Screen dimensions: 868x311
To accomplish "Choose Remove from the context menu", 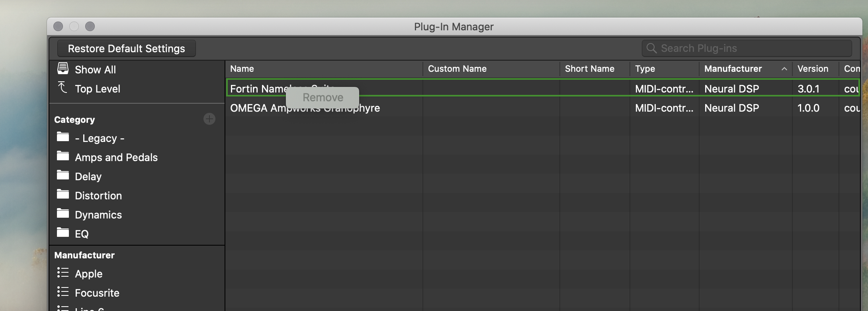I will 323,97.
